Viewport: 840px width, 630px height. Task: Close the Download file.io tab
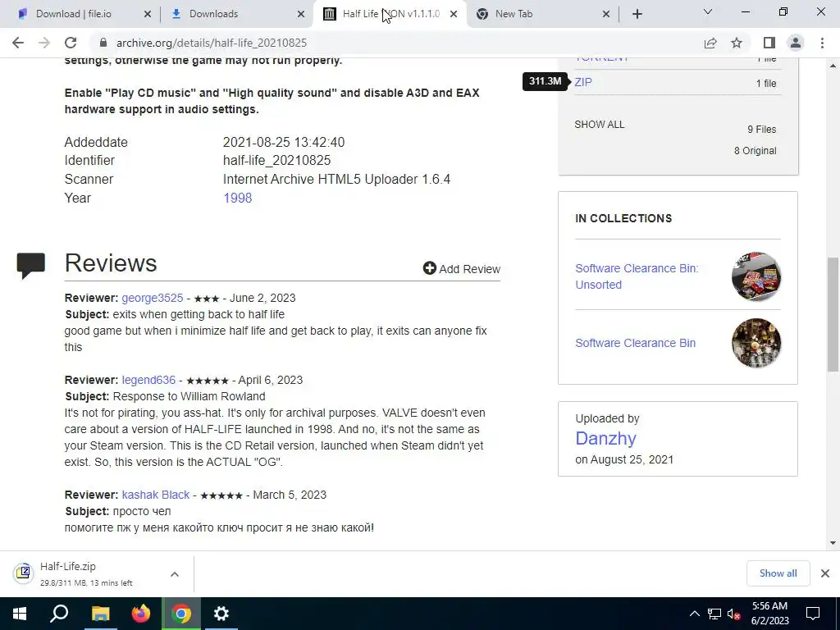click(x=148, y=15)
